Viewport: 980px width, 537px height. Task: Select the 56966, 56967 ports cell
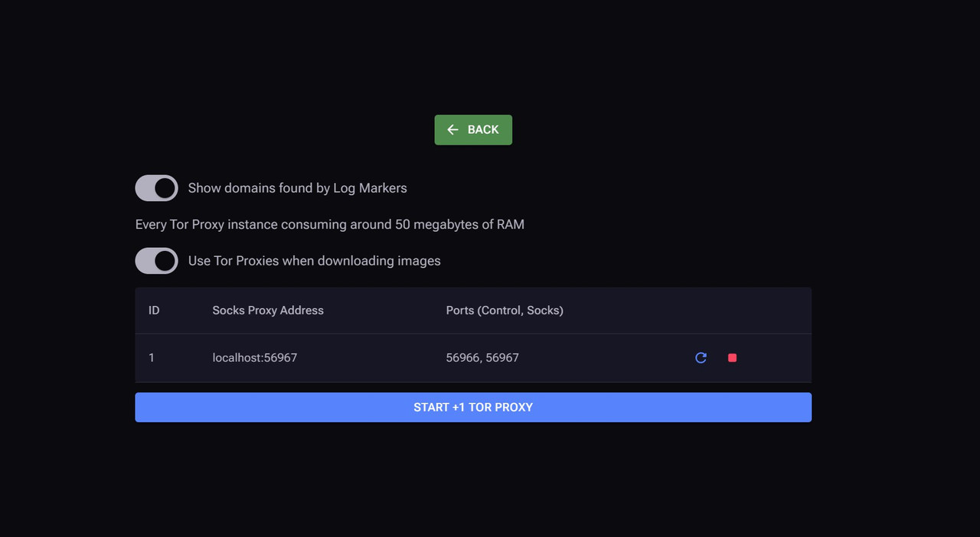482,358
